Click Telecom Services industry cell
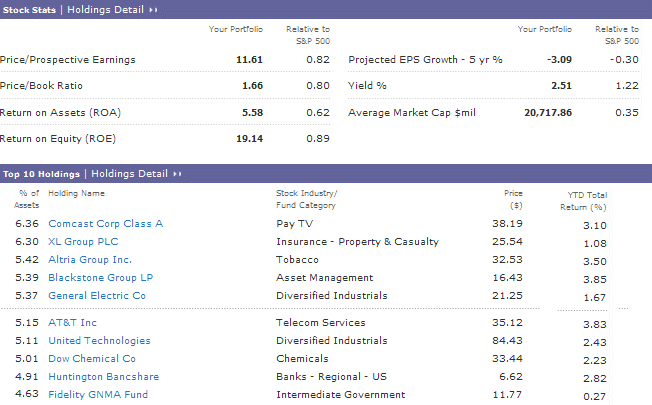Viewport: 652px width, 405px height. click(321, 323)
